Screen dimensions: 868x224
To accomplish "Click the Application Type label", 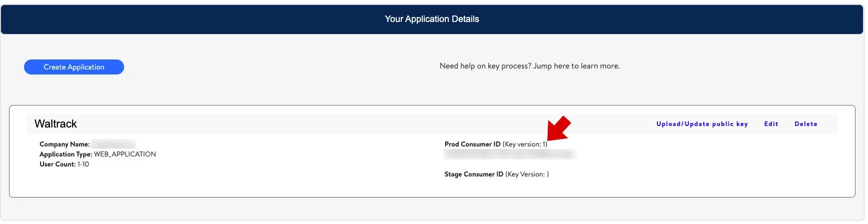I will (x=66, y=154).
